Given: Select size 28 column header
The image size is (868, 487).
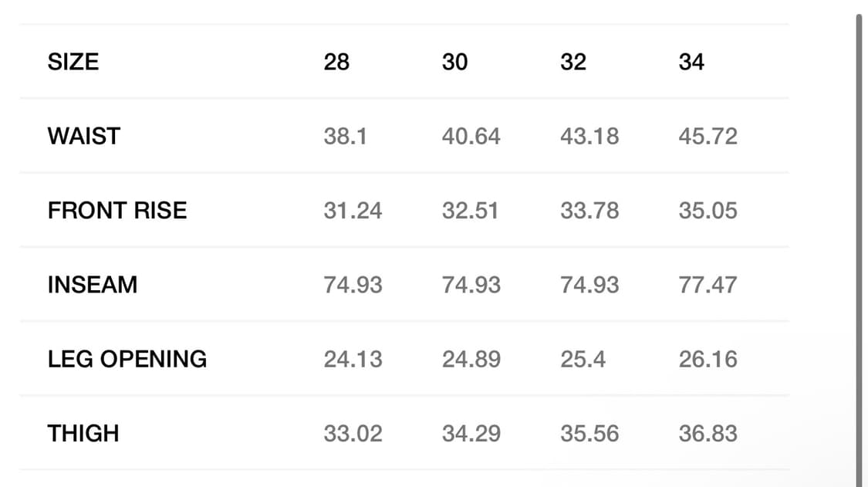Looking at the screenshot, I should click(x=336, y=62).
